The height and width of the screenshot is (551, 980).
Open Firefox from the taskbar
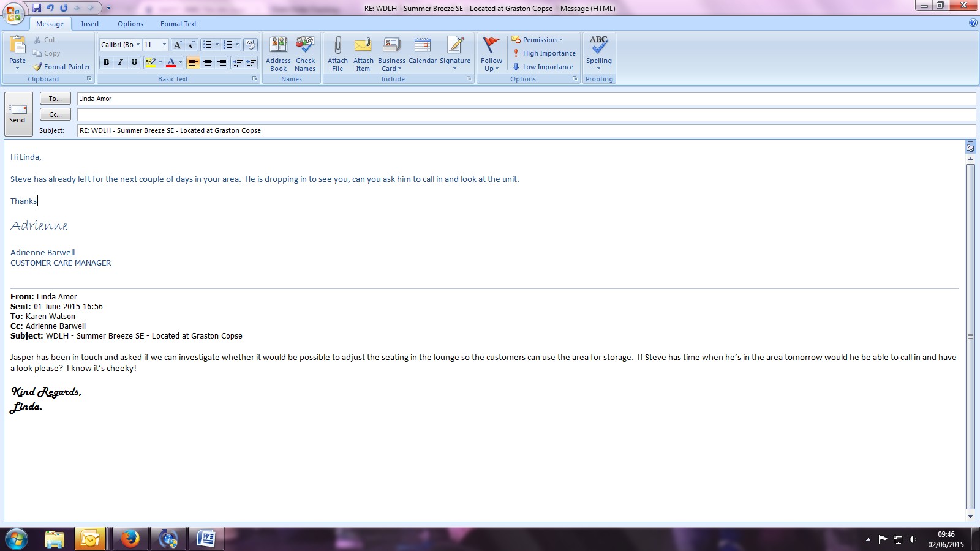tap(130, 539)
